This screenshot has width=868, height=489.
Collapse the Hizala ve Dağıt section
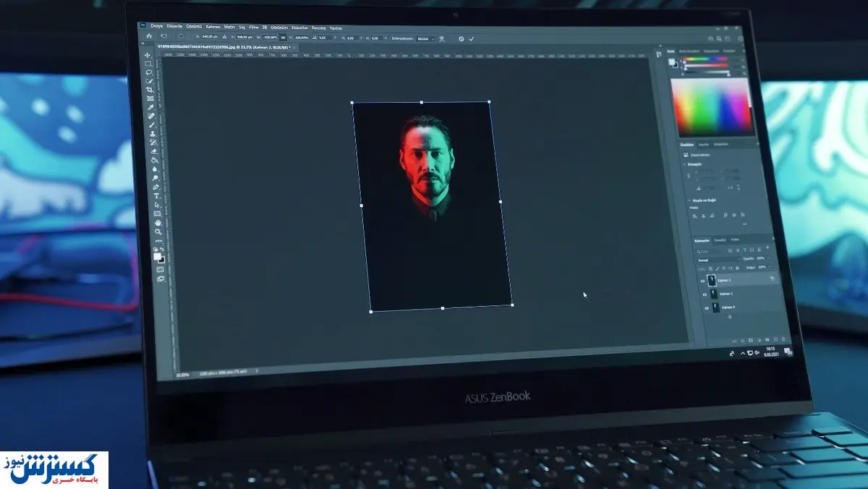[x=689, y=200]
